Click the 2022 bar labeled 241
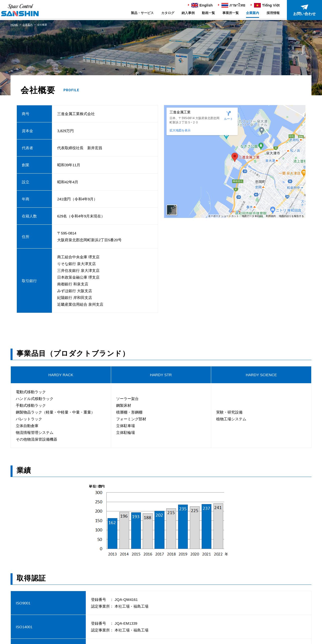This screenshot has height=644, width=322. point(218,526)
